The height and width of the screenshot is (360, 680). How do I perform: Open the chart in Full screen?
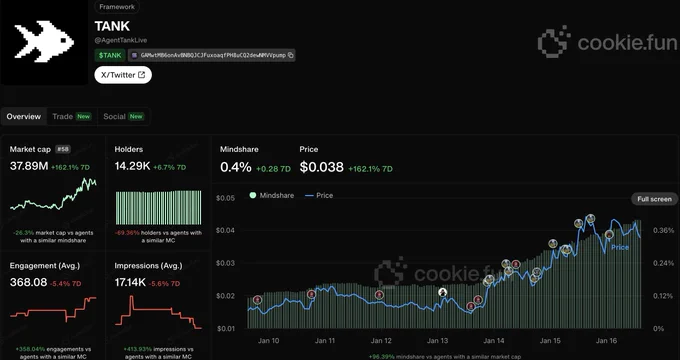[x=654, y=199]
